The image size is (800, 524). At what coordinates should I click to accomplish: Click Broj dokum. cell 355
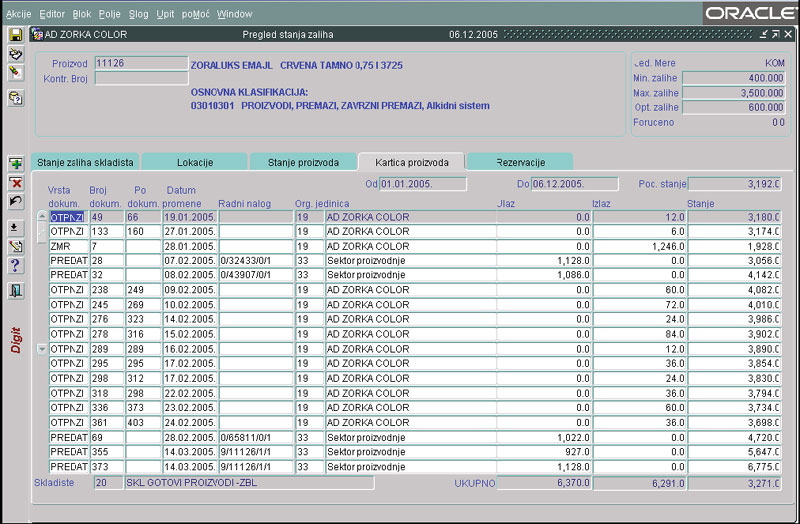tap(107, 452)
